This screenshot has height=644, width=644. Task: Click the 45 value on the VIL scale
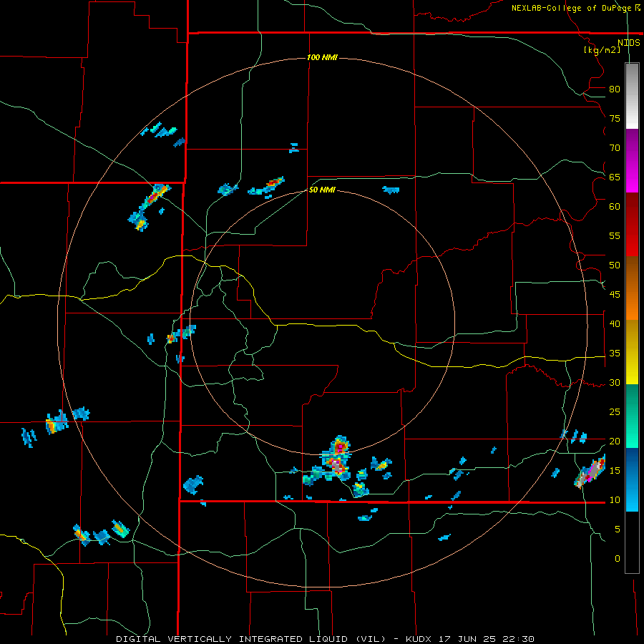[615, 295]
